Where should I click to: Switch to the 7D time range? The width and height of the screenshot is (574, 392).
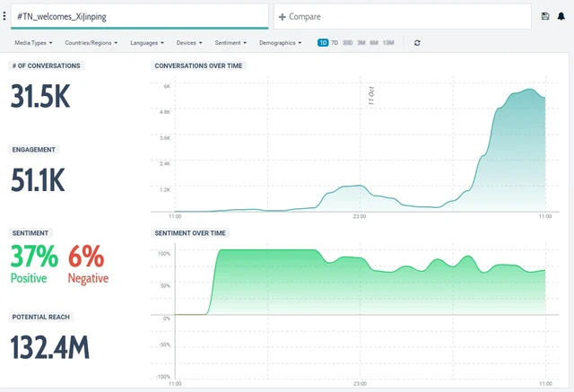[335, 43]
